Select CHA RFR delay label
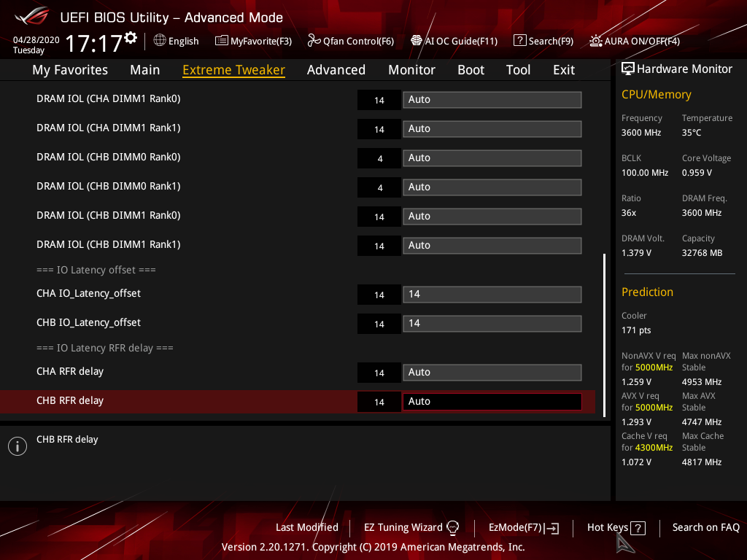The image size is (747, 560). [x=70, y=371]
